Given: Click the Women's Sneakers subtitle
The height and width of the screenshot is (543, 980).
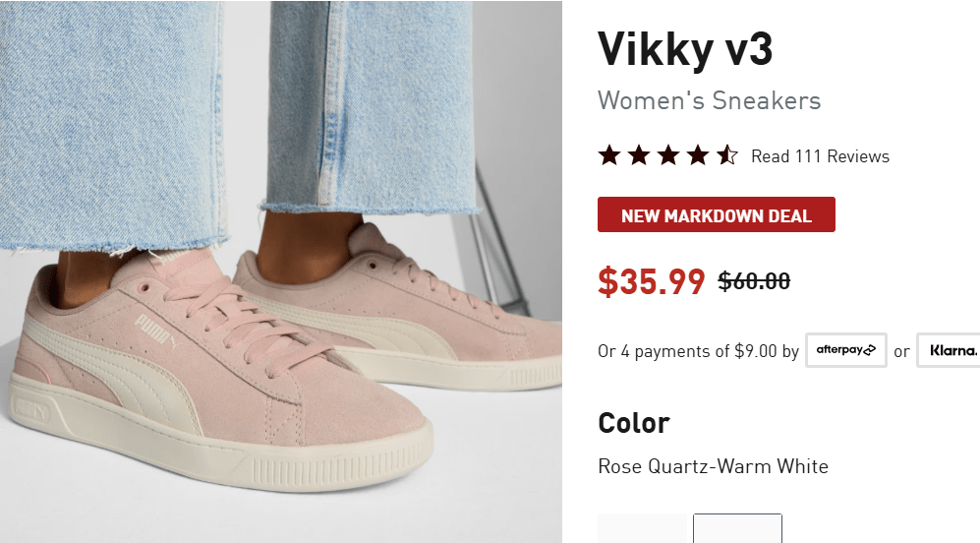Looking at the screenshot, I should pyautogui.click(x=709, y=100).
